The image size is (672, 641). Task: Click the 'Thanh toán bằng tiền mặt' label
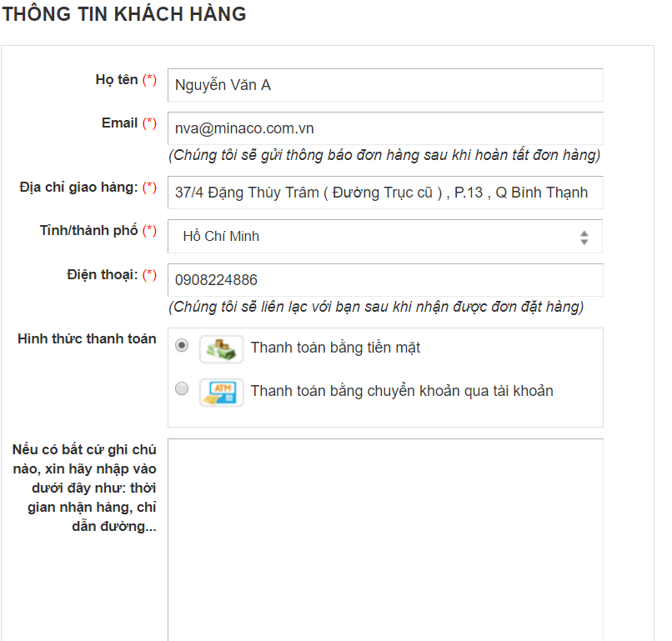pyautogui.click(x=335, y=348)
